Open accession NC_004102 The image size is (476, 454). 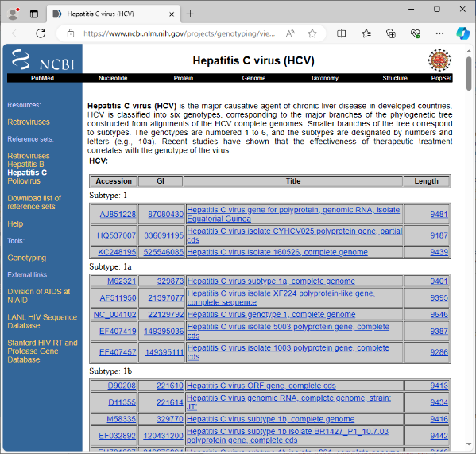click(x=114, y=314)
